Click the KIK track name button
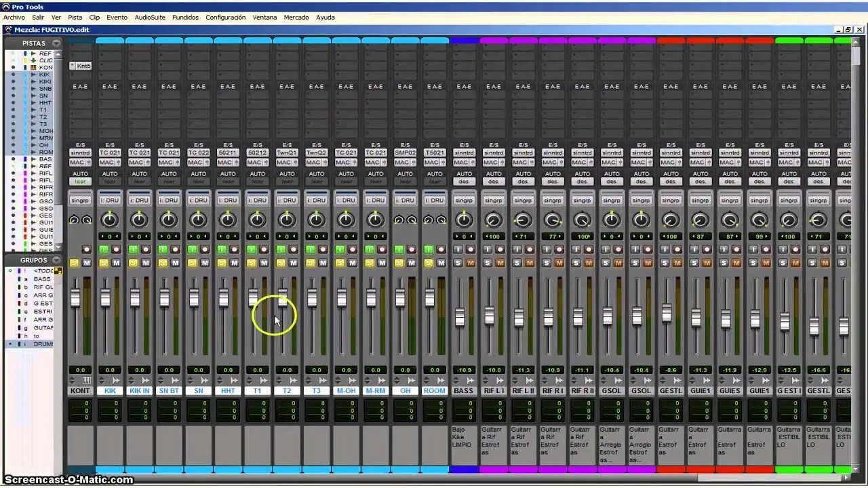 click(x=110, y=391)
